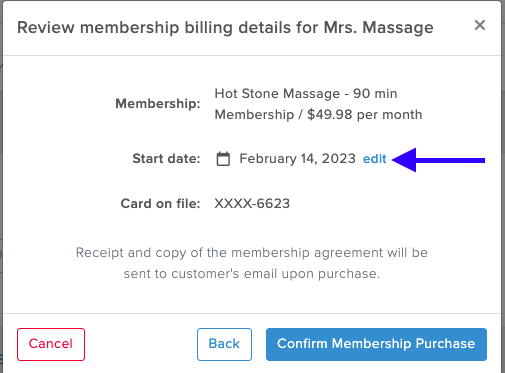Image resolution: width=505 pixels, height=373 pixels.
Task: Click the calendar icon beside the start date
Action: [x=223, y=159]
